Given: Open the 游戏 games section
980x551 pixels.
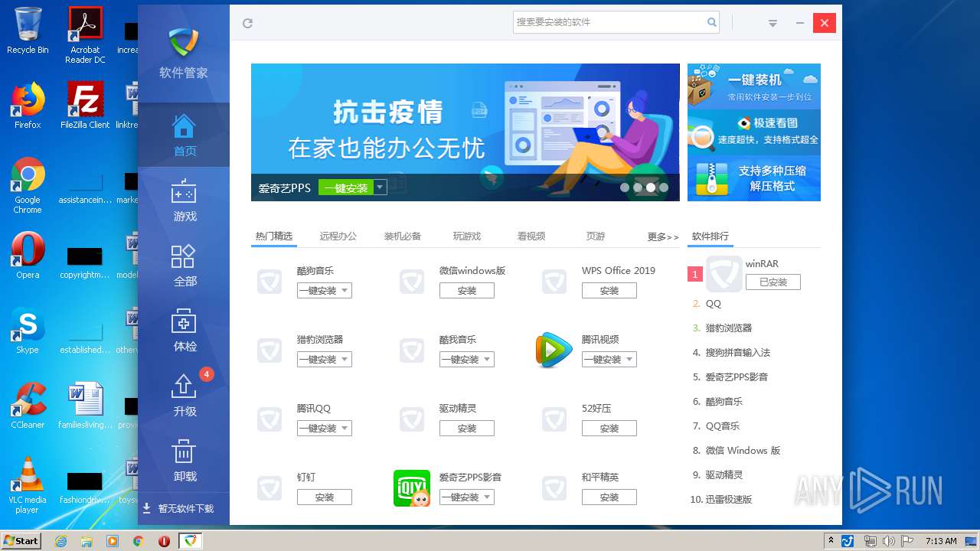Looking at the screenshot, I should 184,201.
